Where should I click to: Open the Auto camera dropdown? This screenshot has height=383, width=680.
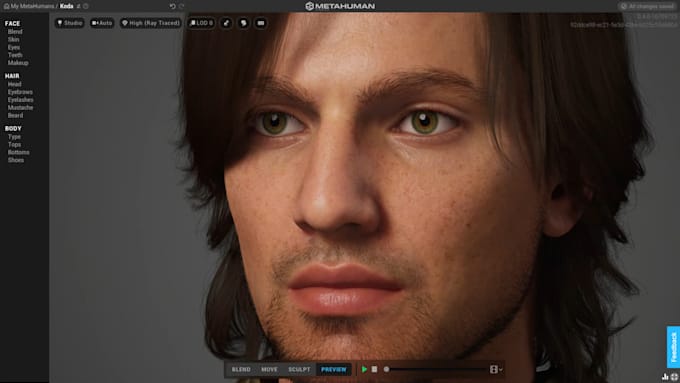pyautogui.click(x=102, y=23)
